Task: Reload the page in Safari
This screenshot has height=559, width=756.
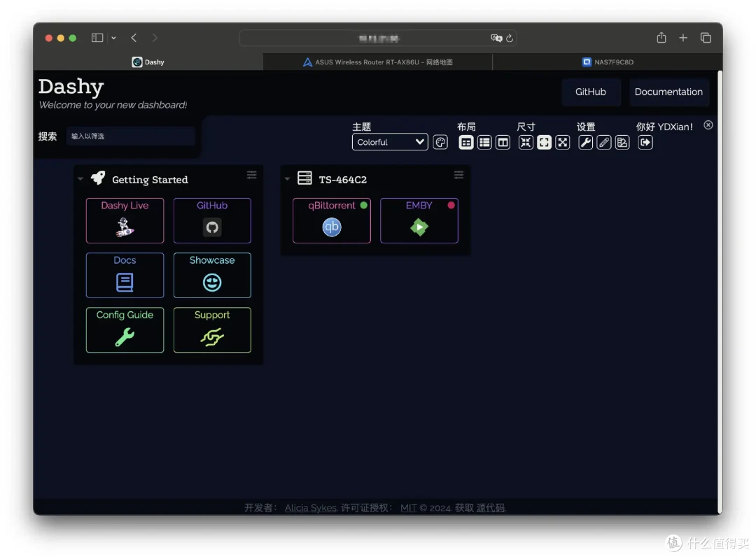Action: 510,38
